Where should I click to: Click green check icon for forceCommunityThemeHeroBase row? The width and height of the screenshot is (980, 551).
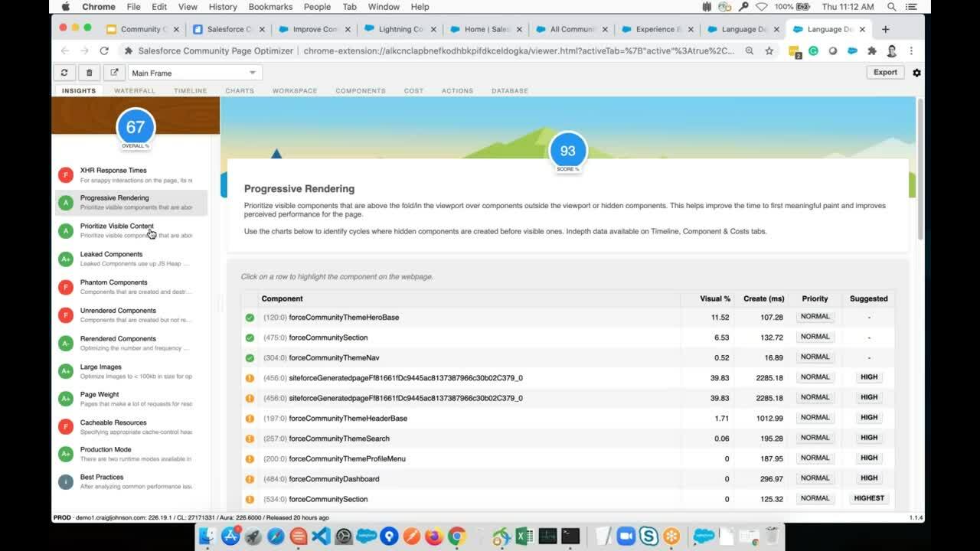(250, 318)
